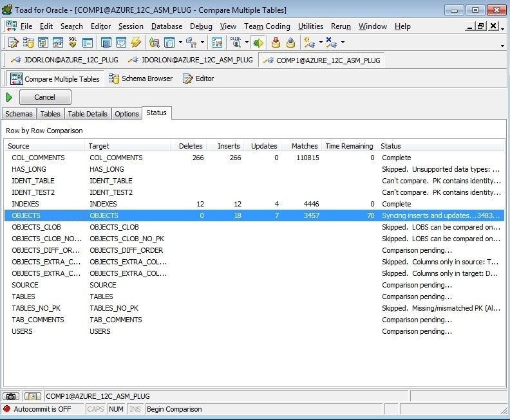Click the End Connection plug icon with X
Viewport: 510px width, 420px height.
(332, 42)
